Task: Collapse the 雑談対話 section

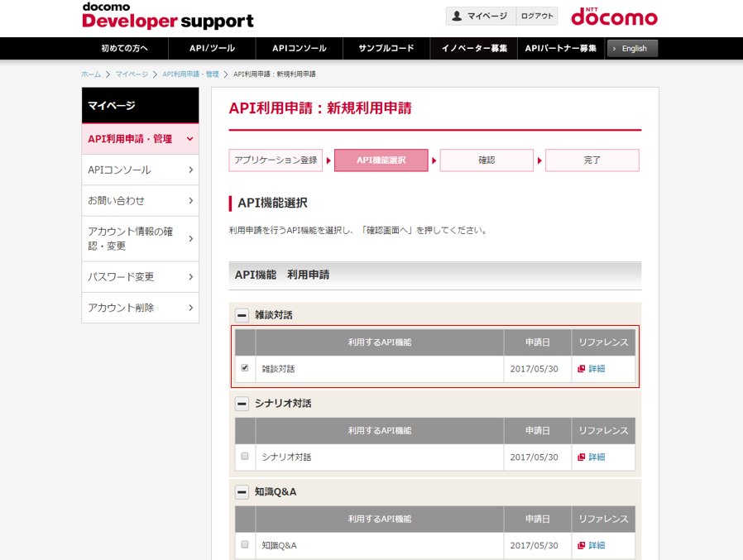Action: coord(242,315)
